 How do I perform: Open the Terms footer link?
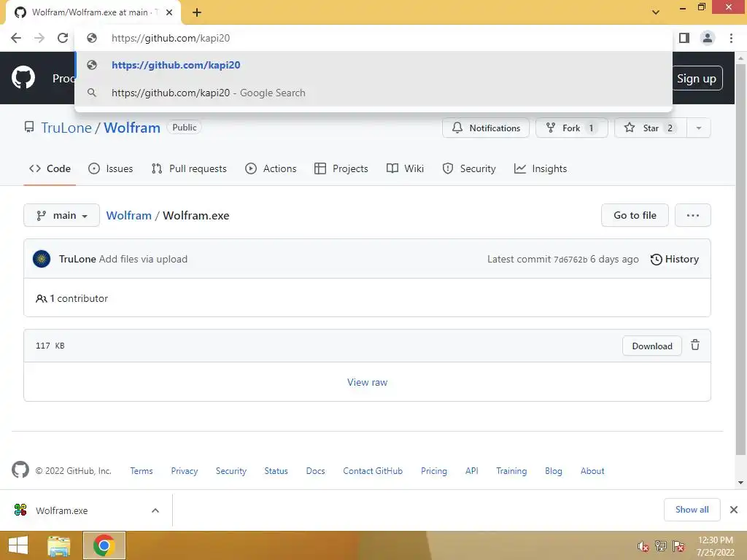(142, 471)
